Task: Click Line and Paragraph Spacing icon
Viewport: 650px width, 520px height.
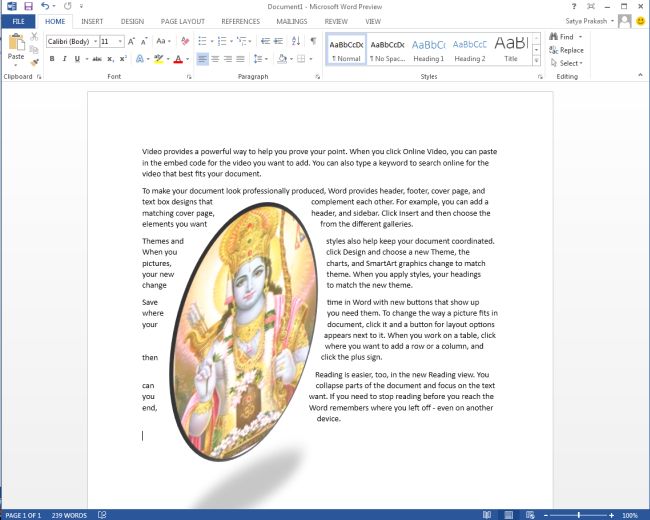Action: click(258, 59)
